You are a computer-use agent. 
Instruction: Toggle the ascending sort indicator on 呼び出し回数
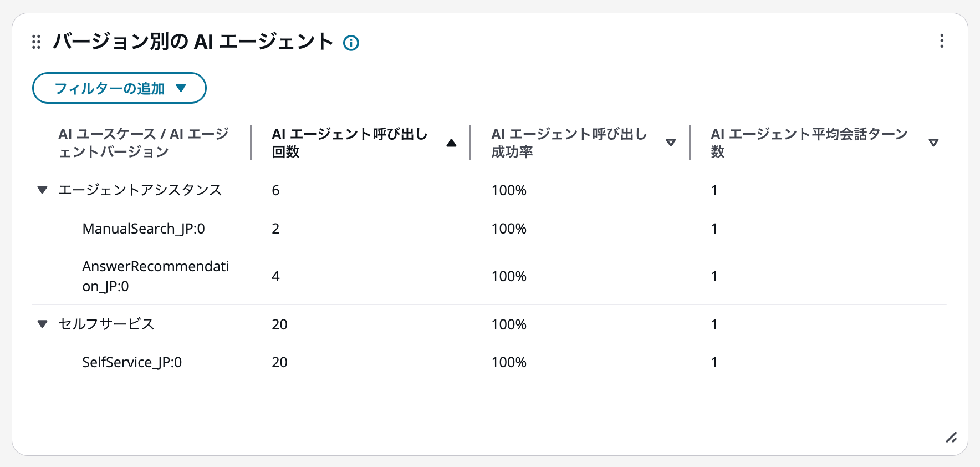[x=452, y=142]
